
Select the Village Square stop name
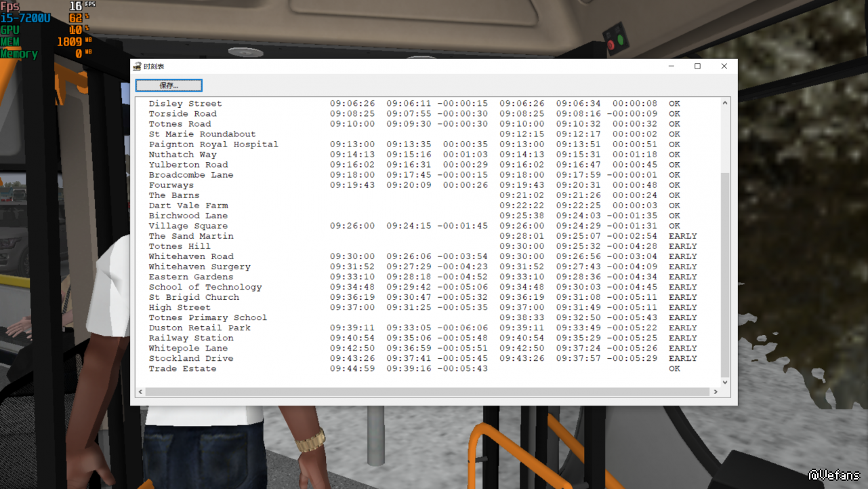coord(188,226)
